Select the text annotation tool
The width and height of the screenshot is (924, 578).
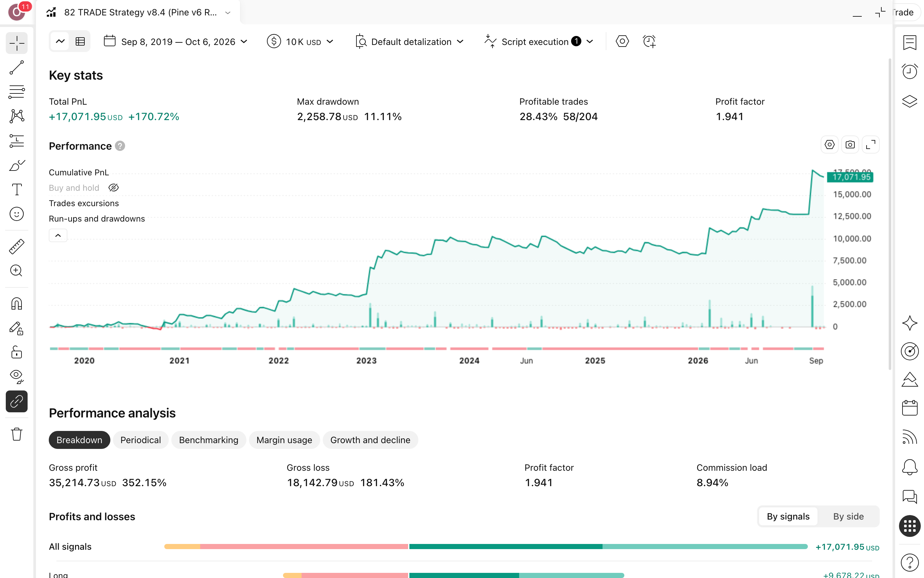point(17,189)
